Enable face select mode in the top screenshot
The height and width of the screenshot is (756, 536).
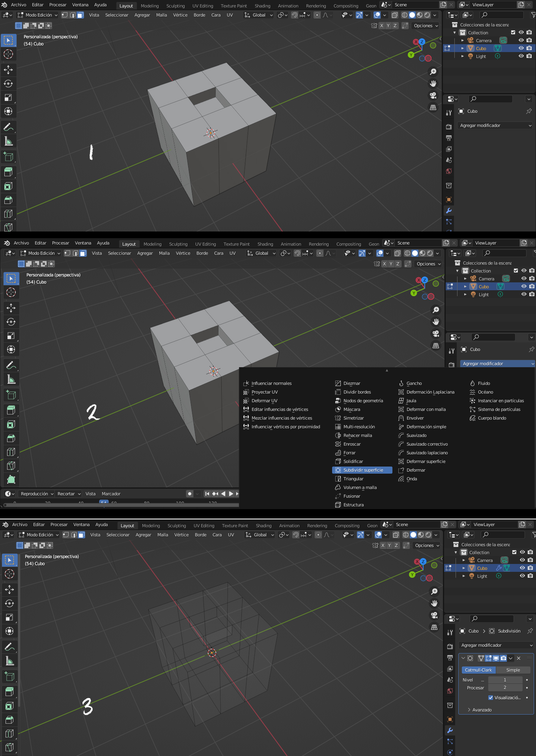80,15
